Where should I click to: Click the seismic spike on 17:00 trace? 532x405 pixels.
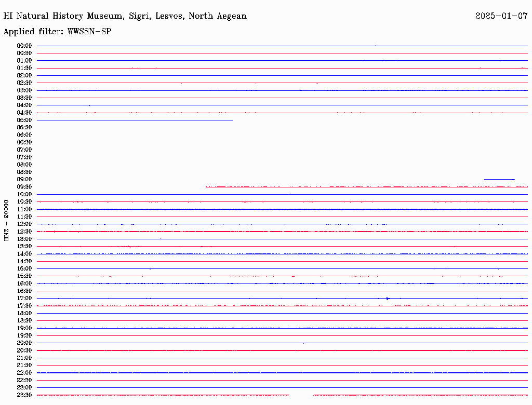coord(388,299)
